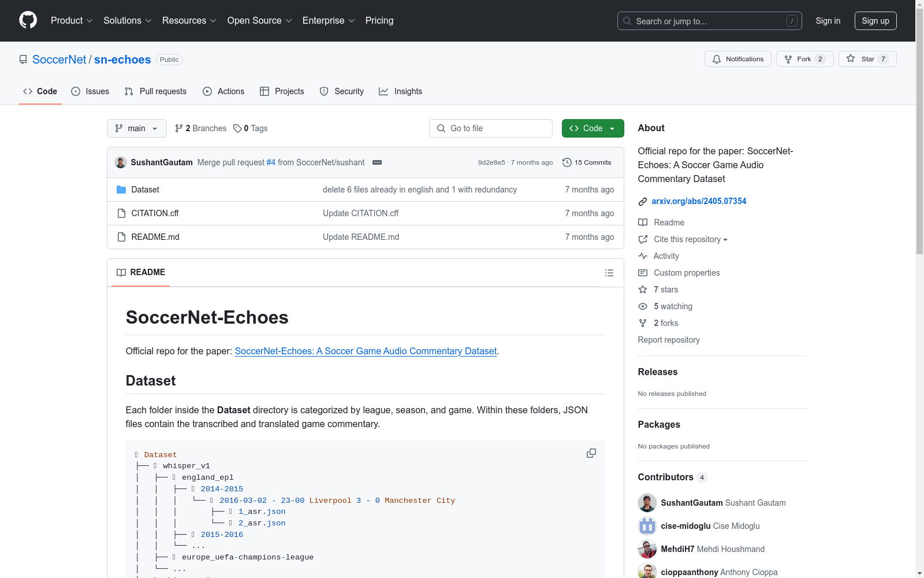
Task: Open the 0 Tags link
Action: click(251, 128)
